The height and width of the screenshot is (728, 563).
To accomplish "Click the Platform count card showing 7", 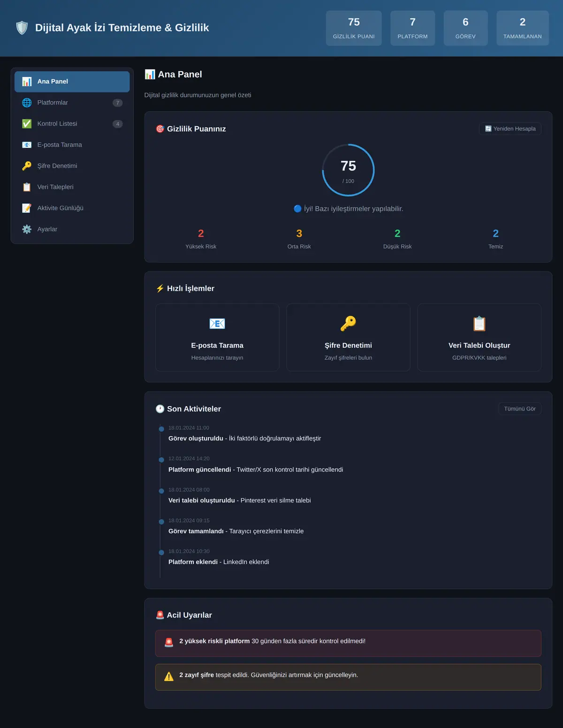I will [413, 28].
